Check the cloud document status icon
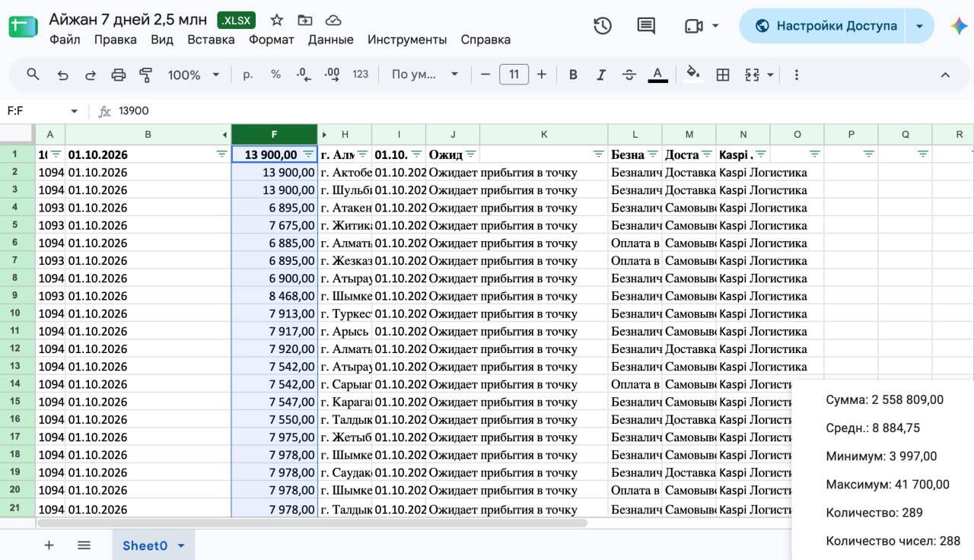Viewport: 974px width, 560px height. 333,21
